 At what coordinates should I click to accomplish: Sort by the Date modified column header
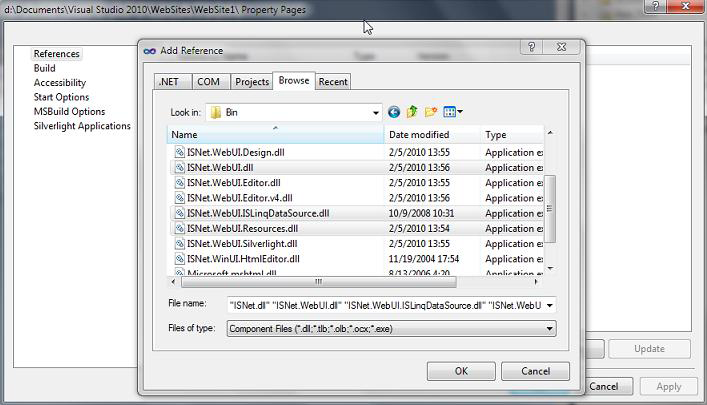(432, 134)
